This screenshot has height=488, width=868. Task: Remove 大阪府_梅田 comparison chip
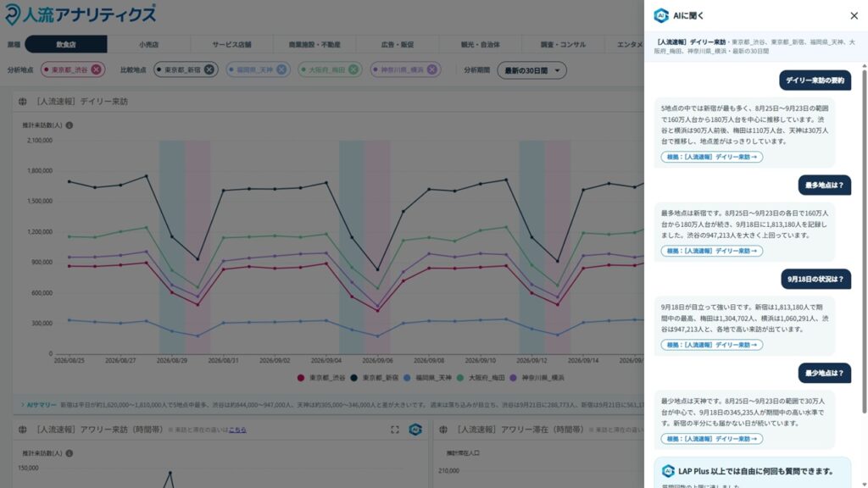(x=353, y=69)
